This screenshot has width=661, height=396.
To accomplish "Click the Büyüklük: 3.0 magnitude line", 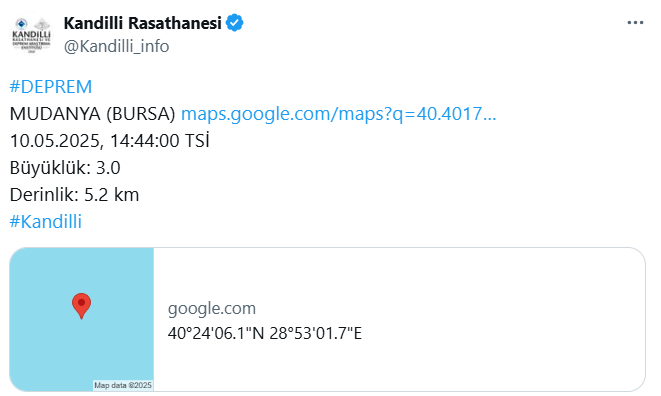I will [x=65, y=168].
